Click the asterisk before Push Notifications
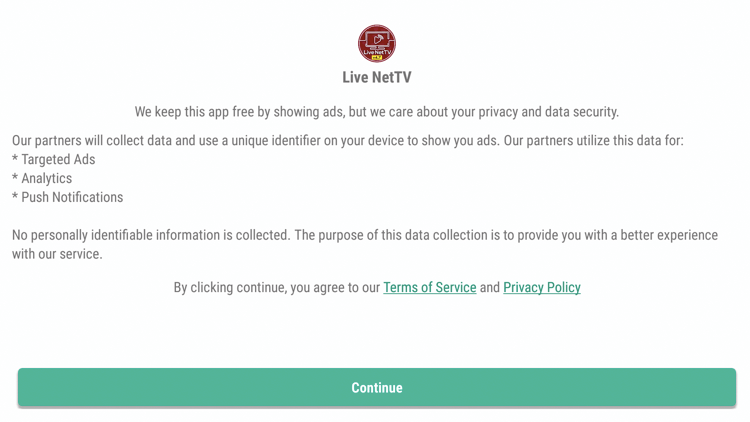 pos(15,196)
